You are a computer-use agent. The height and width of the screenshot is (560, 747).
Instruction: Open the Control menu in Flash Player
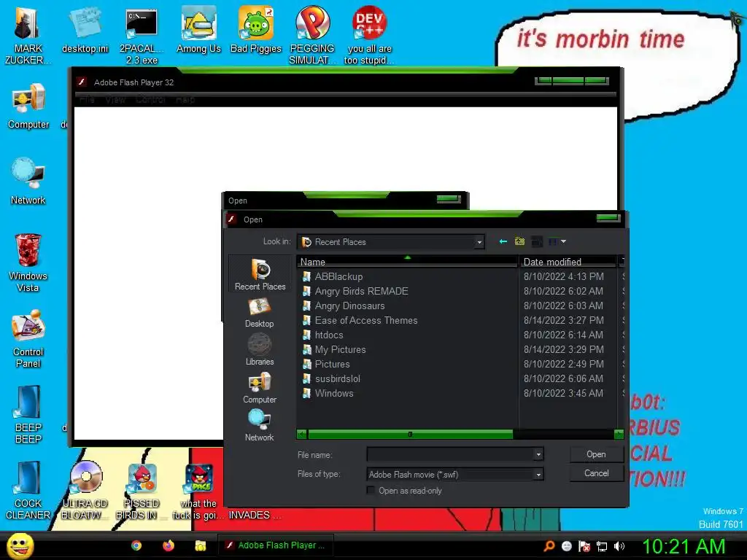coord(150,99)
